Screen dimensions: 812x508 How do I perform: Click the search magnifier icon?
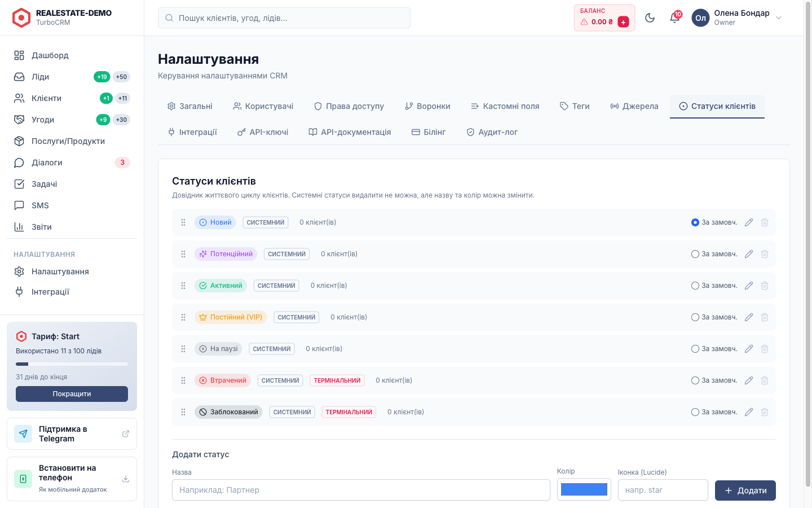point(169,18)
